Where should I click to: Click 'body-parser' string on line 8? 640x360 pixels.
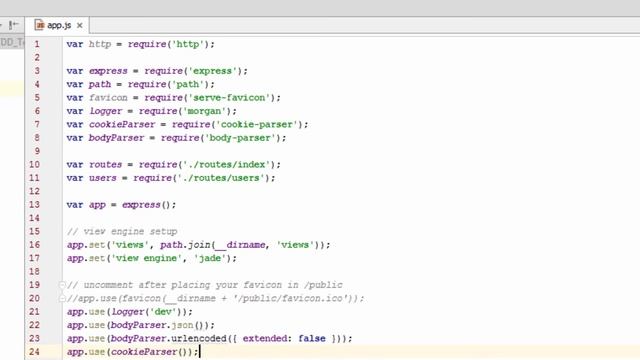tap(240, 138)
